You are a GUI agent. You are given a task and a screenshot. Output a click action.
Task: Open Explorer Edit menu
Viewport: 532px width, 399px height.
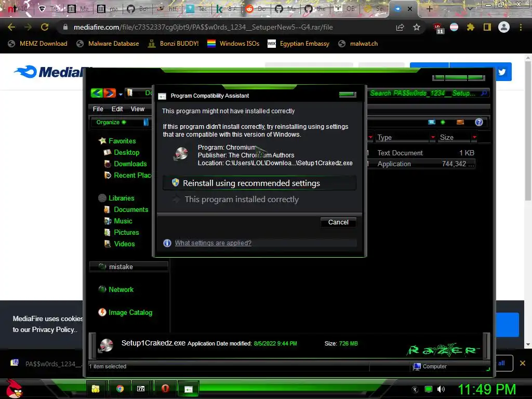(117, 109)
